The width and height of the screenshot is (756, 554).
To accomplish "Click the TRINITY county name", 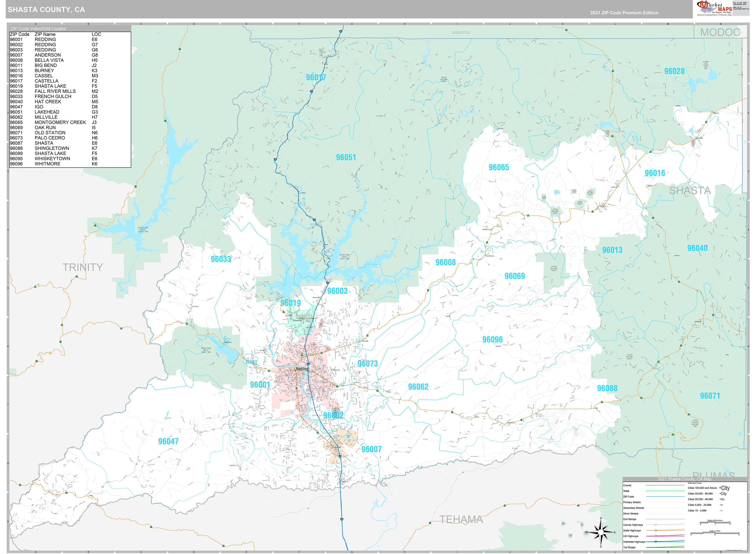I will [83, 267].
